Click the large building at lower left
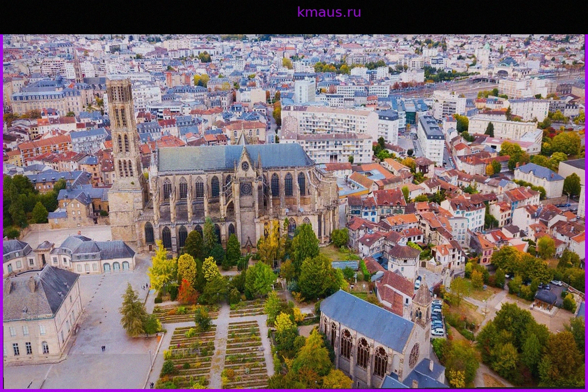This screenshot has height=392, width=588. tap(42, 314)
